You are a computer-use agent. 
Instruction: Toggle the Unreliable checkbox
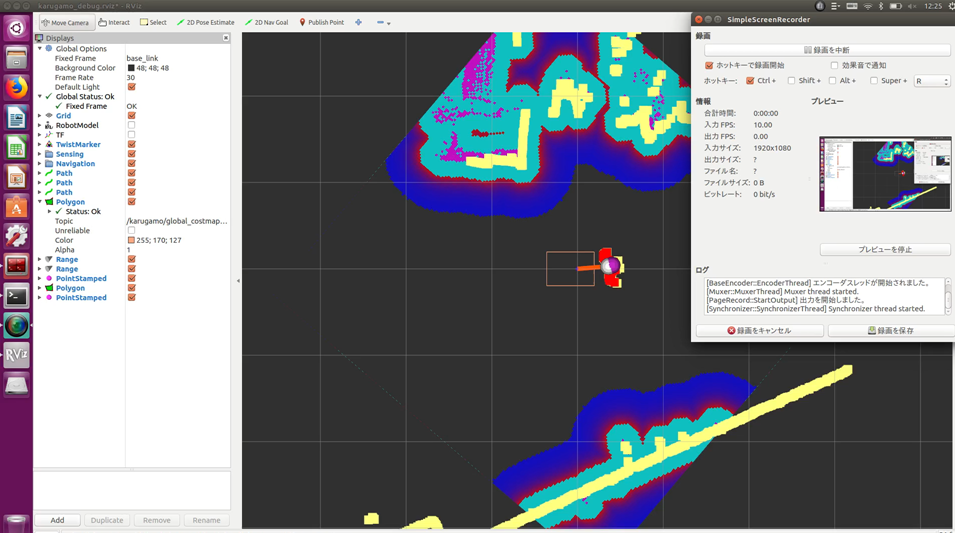point(131,231)
